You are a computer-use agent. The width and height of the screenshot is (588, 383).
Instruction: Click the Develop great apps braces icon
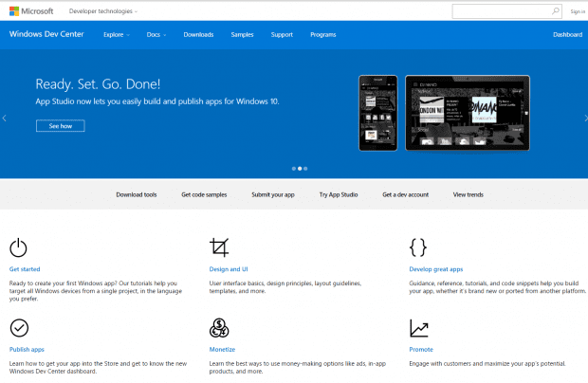(418, 247)
